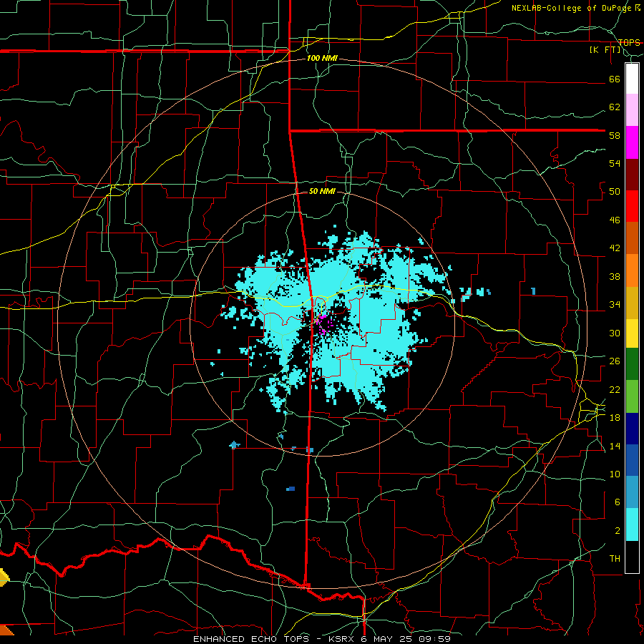Image resolution: width=644 pixels, height=644 pixels.
Task: Click the '[K FT]' units label
Action: tap(605, 50)
